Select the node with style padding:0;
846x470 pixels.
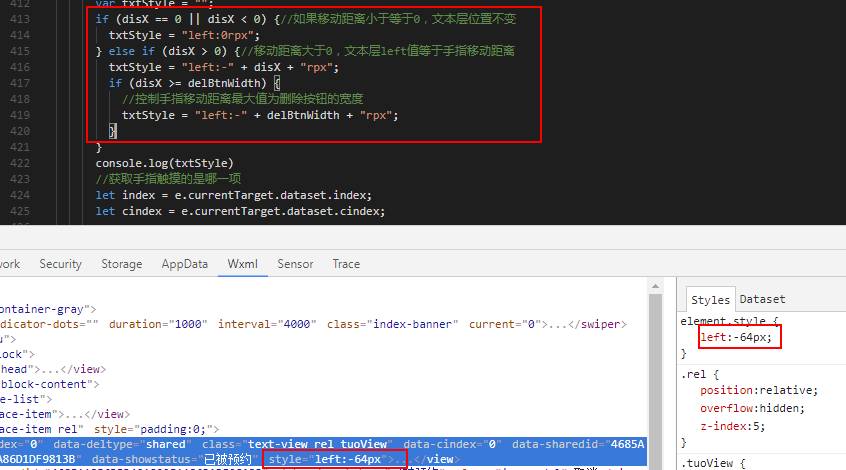click(110, 430)
